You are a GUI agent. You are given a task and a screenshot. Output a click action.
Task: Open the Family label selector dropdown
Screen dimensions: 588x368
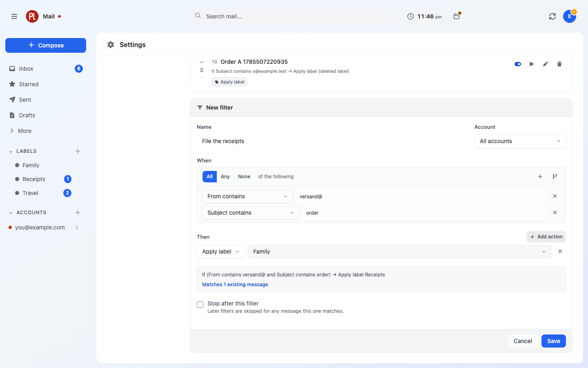point(399,251)
